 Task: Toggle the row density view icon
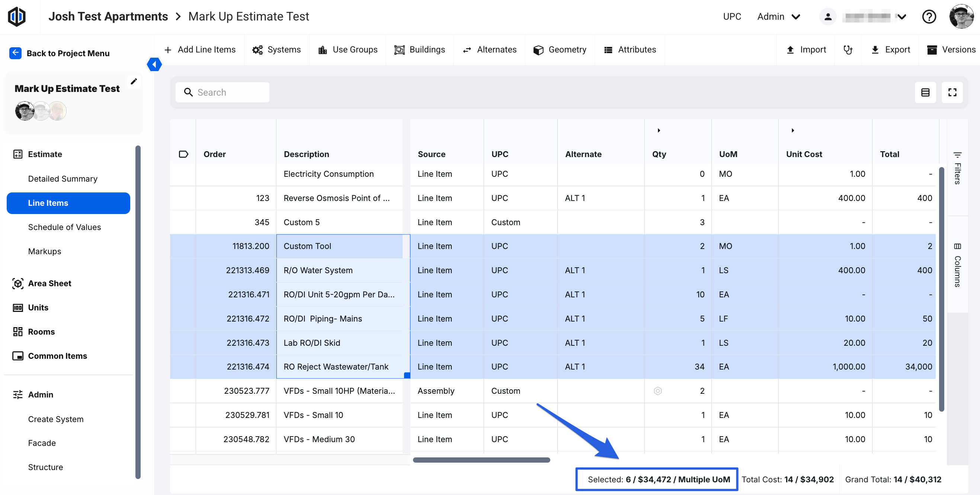pyautogui.click(x=925, y=92)
